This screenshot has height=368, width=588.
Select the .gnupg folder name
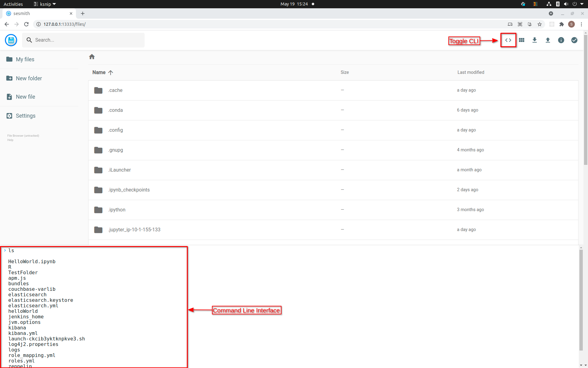pyautogui.click(x=115, y=150)
